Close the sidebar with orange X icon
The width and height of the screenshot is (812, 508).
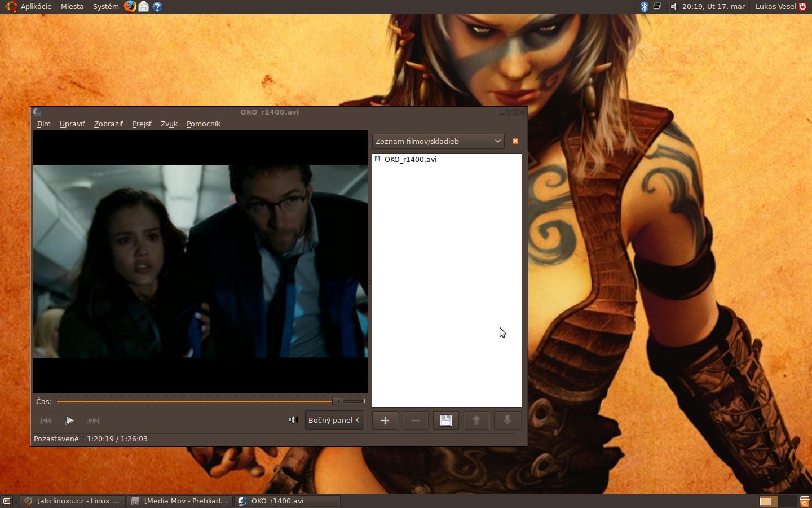pyautogui.click(x=515, y=141)
